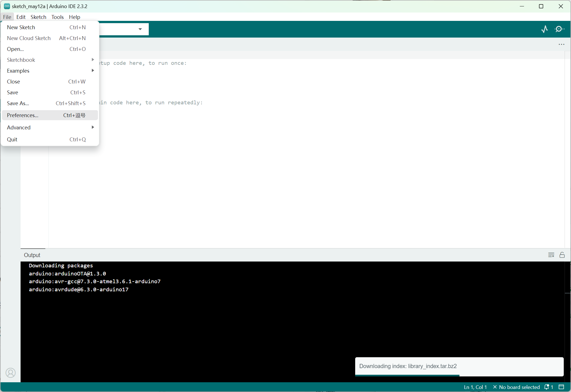Open the user account icon
The height and width of the screenshot is (392, 571).
(11, 373)
